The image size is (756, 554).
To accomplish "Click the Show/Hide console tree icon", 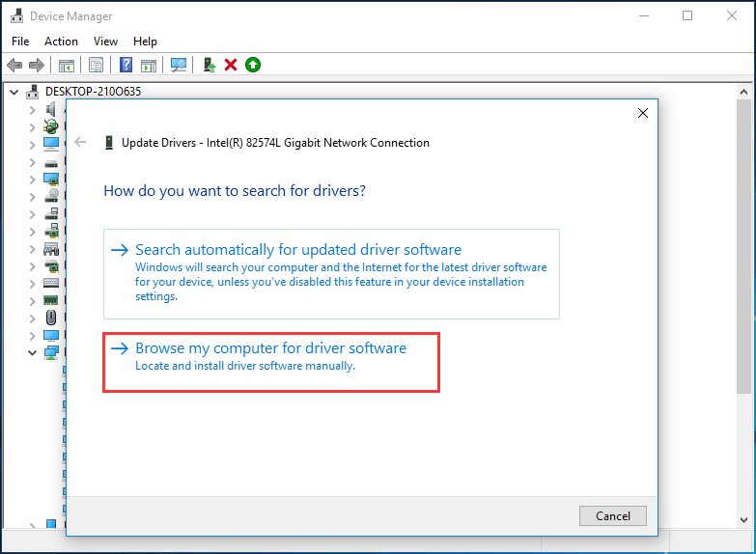I will click(67, 65).
